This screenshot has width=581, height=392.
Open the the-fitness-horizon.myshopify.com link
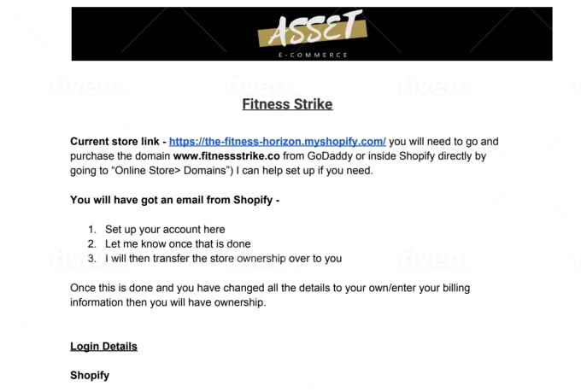tap(277, 142)
